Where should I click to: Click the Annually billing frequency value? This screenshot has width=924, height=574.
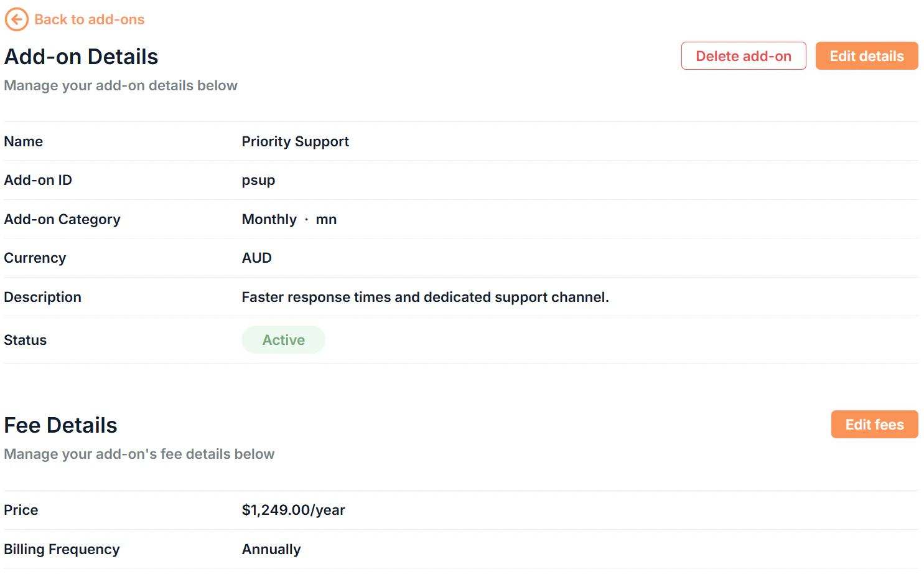271,549
